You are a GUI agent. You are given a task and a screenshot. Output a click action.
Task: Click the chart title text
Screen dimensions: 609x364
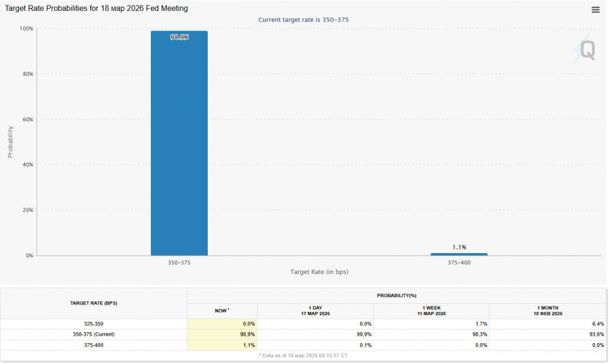97,8
